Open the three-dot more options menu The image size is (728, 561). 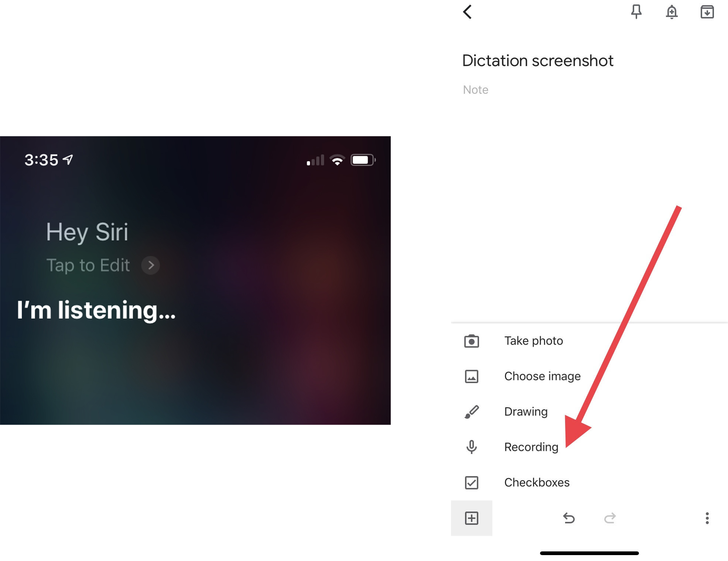pyautogui.click(x=707, y=518)
